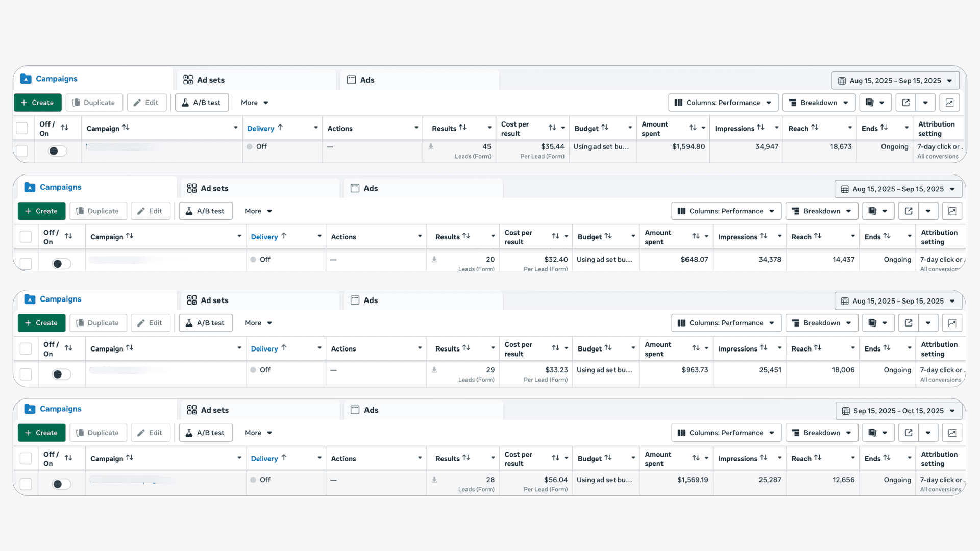Open Breakdown dropdown in the Sep 15–Oct 15 panel

821,433
